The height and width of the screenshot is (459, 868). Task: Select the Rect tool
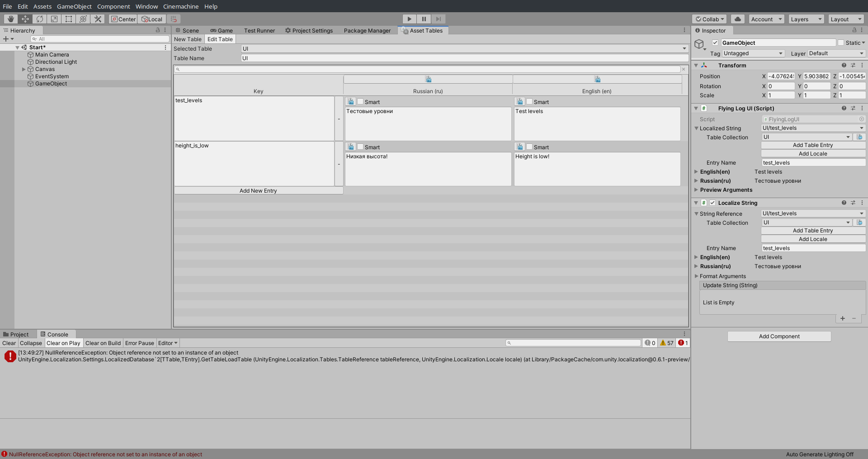[x=69, y=19]
